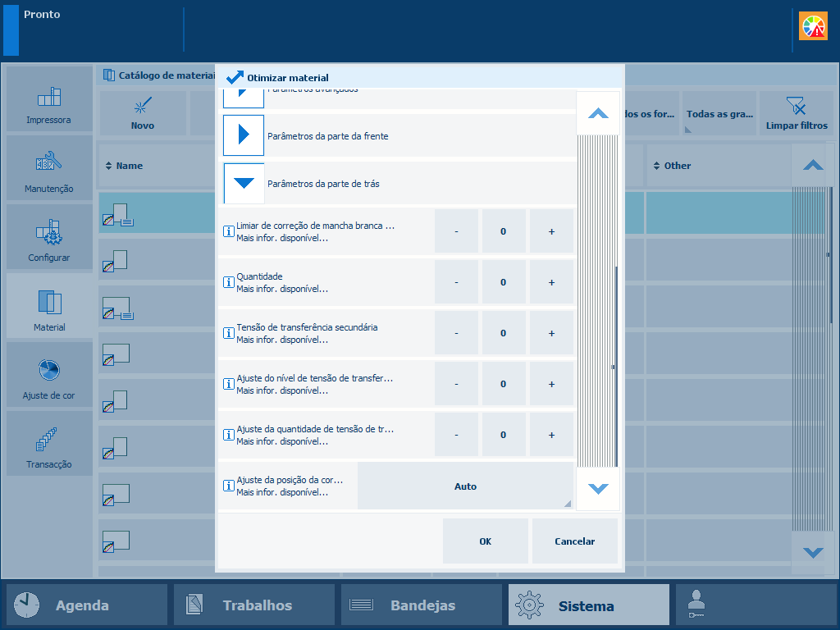Switch to the Sistema tab
The image size is (840, 630).
(x=589, y=605)
